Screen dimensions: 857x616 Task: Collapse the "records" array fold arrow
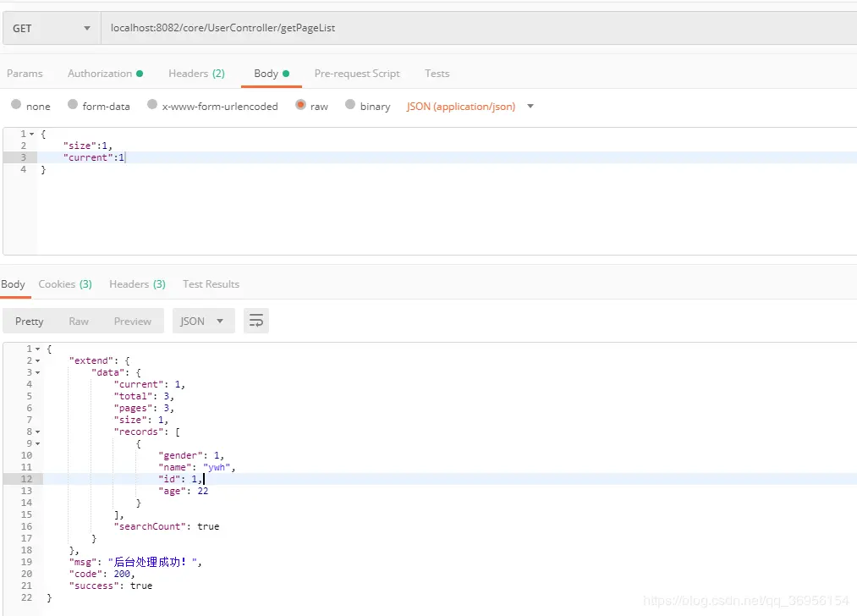point(38,432)
